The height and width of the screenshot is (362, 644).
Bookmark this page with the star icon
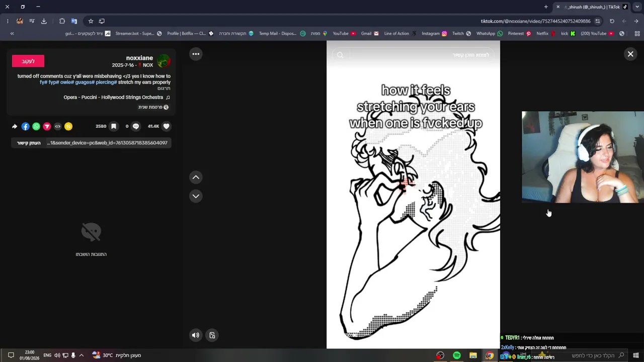[x=91, y=21]
